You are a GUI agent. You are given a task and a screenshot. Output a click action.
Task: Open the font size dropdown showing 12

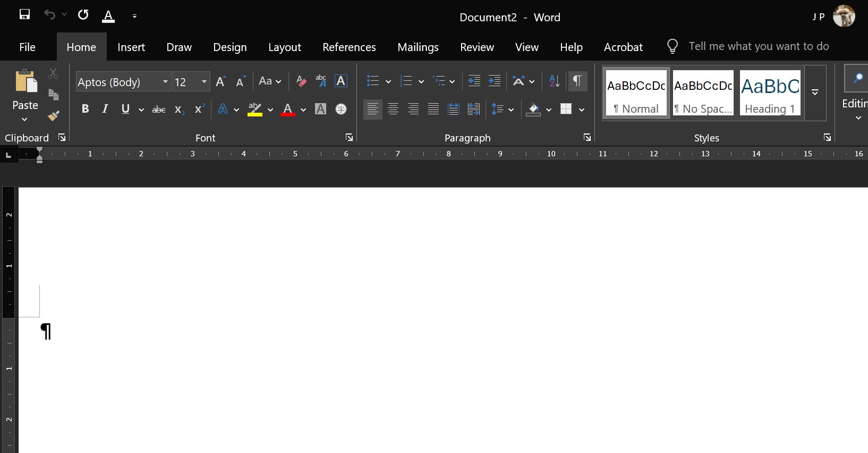(x=204, y=82)
